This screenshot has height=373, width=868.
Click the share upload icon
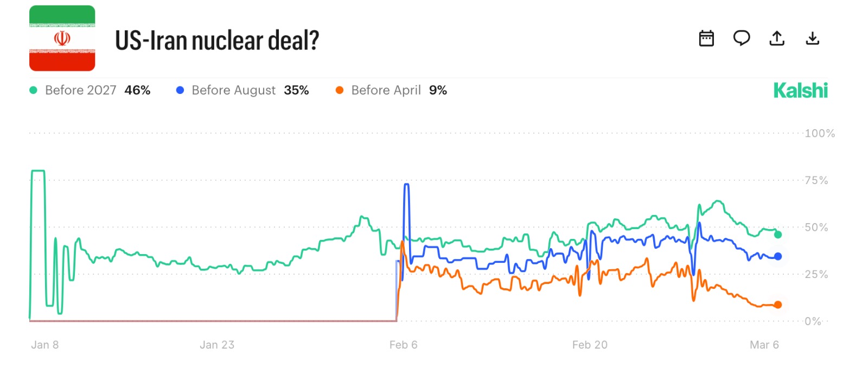pyautogui.click(x=777, y=39)
